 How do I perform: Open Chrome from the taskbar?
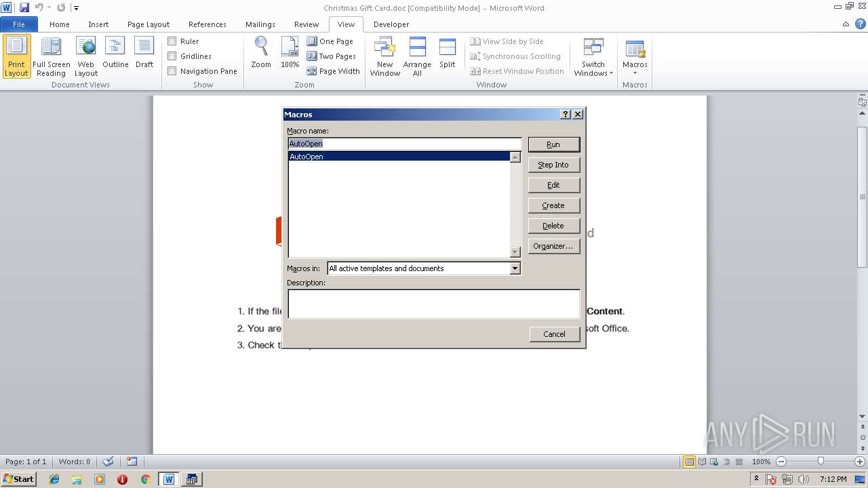click(x=145, y=479)
